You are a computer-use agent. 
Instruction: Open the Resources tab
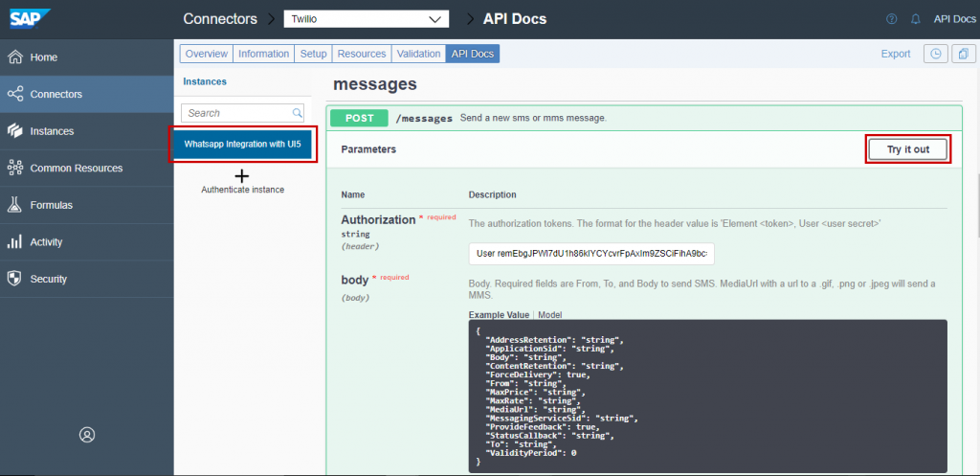pyautogui.click(x=361, y=54)
